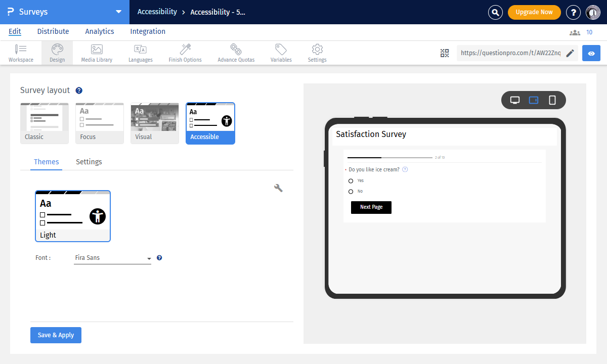Open the search icon in the header

(x=495, y=12)
